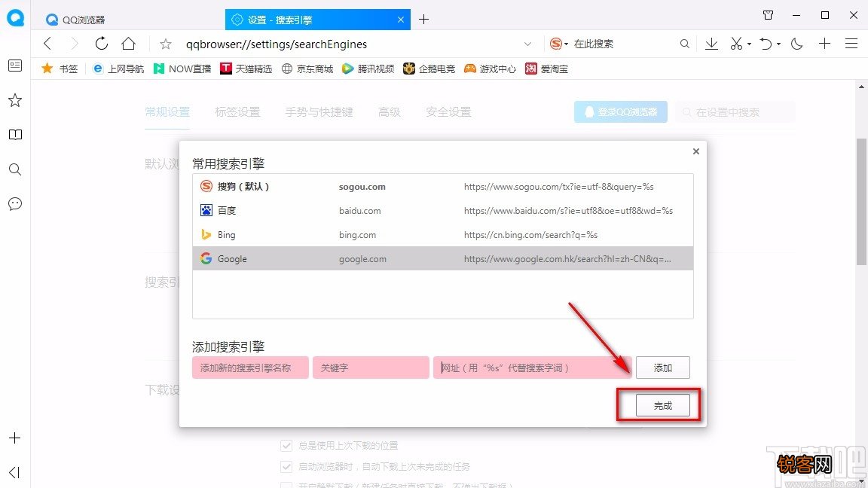Open the 天猫精选 bookmark
Image resolution: width=868 pixels, height=488 pixels.
pyautogui.click(x=246, y=69)
